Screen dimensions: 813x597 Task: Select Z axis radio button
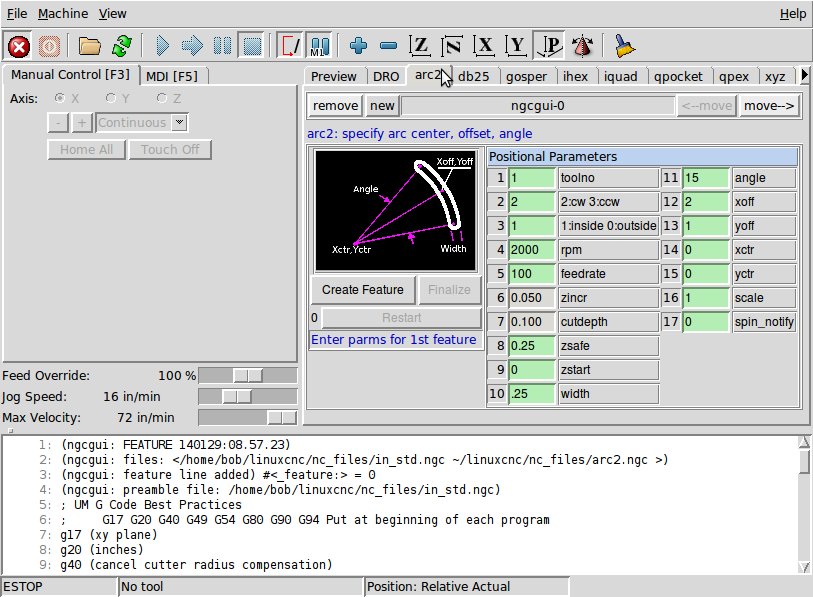pos(162,98)
